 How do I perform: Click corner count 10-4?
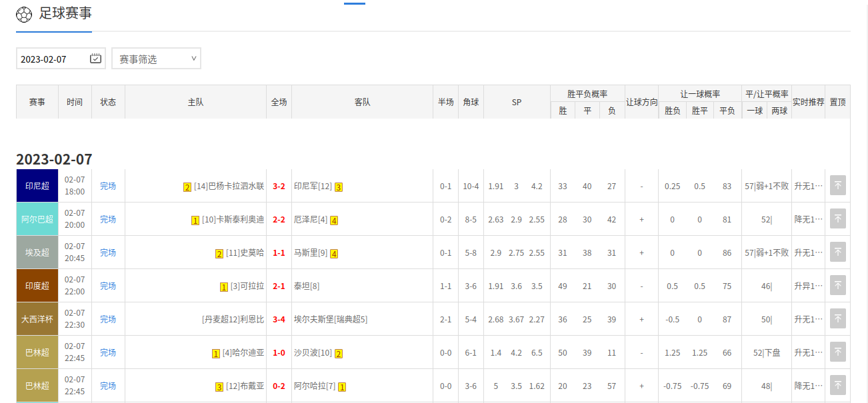point(471,187)
